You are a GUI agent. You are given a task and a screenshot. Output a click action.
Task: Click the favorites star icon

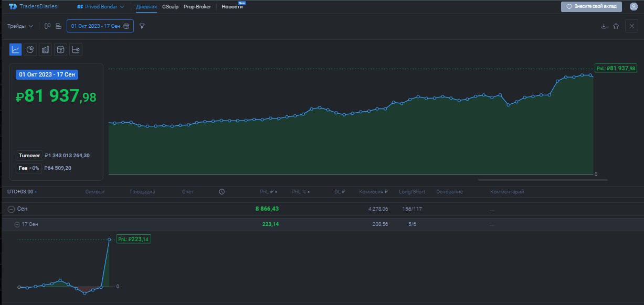(616, 26)
